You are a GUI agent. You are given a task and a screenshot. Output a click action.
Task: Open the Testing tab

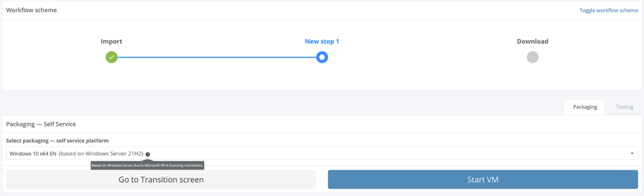coord(624,107)
